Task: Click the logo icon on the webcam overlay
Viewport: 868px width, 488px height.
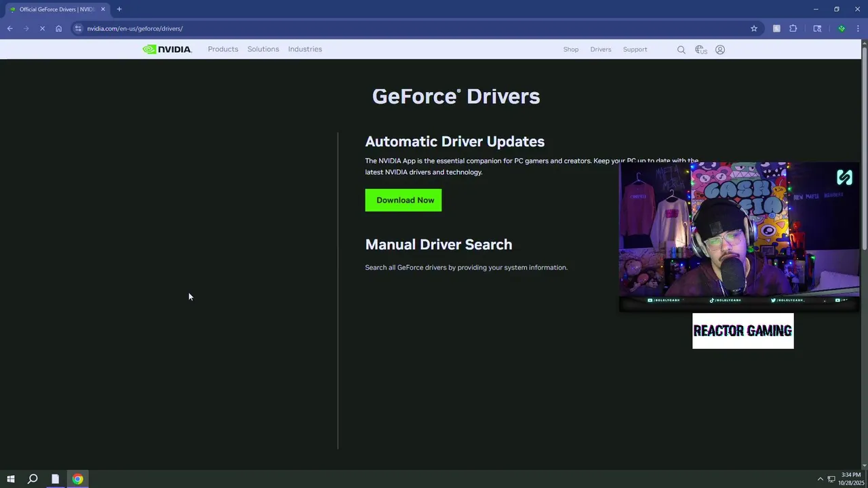Action: coord(844,178)
